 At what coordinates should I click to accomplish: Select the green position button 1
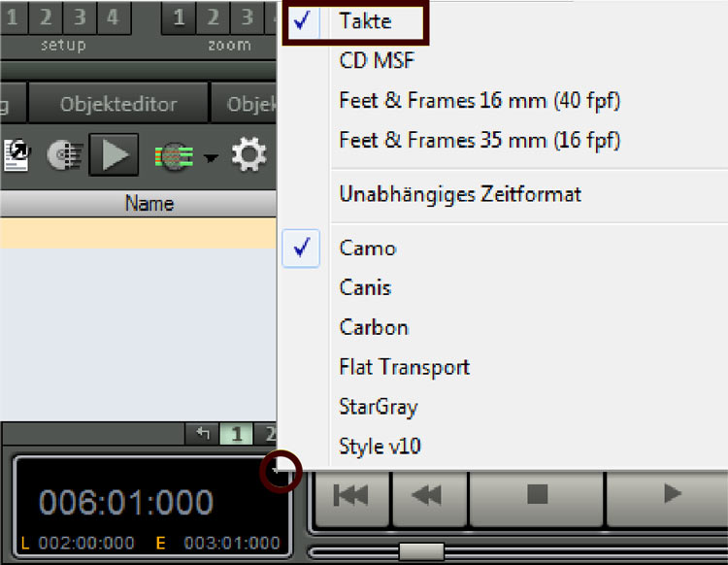(x=236, y=434)
